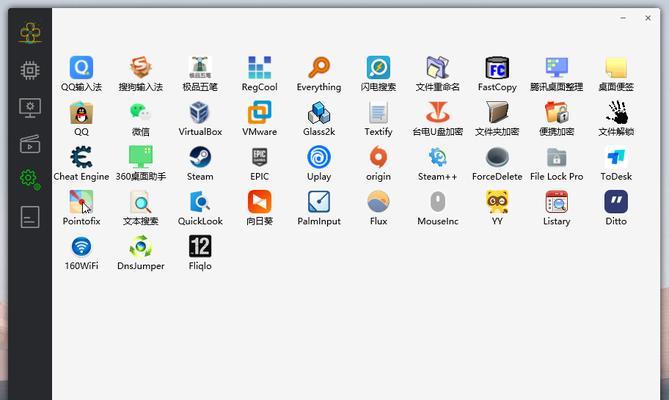
Task: Launch 160WiFi
Action: click(81, 246)
